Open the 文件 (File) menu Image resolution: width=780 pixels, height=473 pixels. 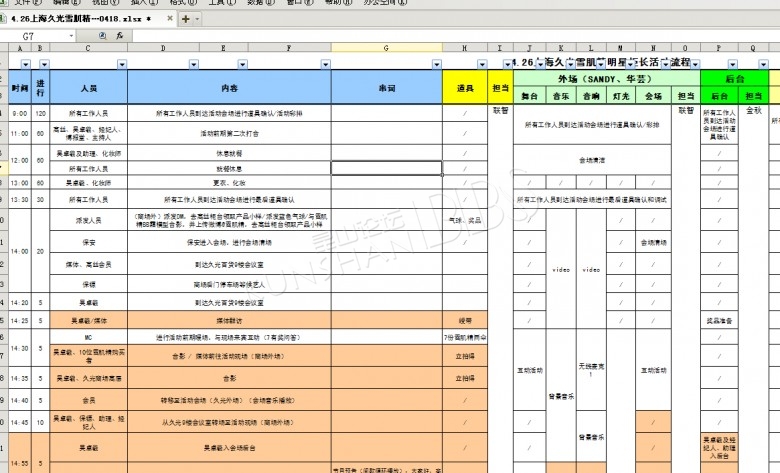27,2
